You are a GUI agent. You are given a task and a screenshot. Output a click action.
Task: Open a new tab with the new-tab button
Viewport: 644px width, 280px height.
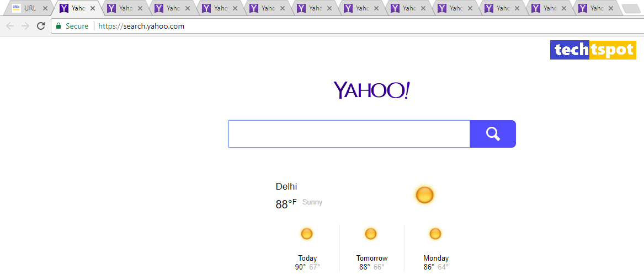pyautogui.click(x=631, y=9)
